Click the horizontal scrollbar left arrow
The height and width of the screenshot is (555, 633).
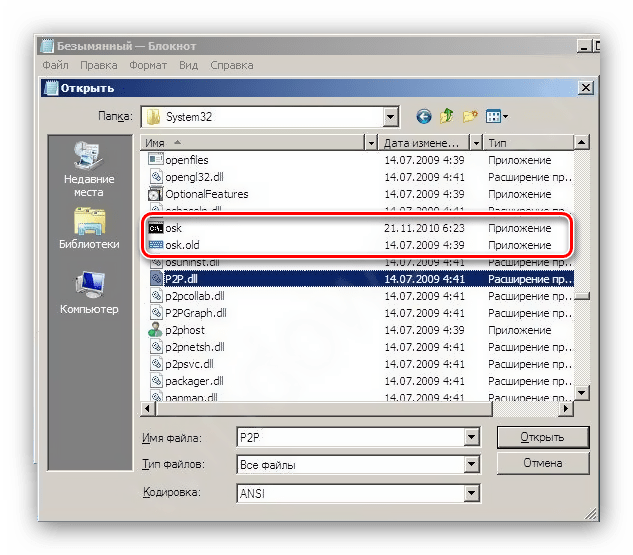click(x=147, y=408)
